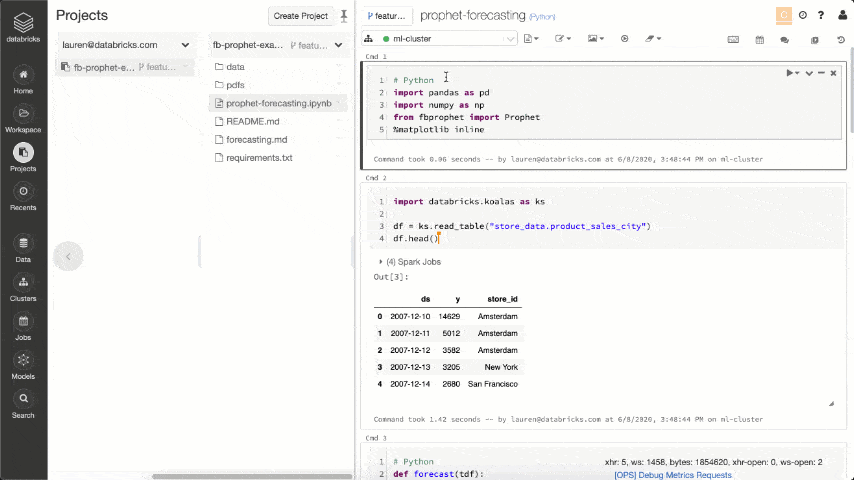Pin the Projects panel

[x=344, y=16]
